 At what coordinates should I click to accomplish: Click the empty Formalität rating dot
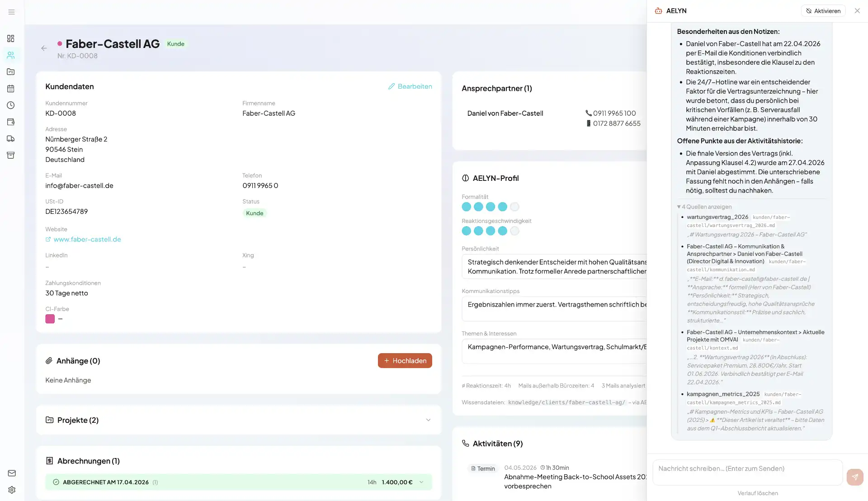(514, 207)
